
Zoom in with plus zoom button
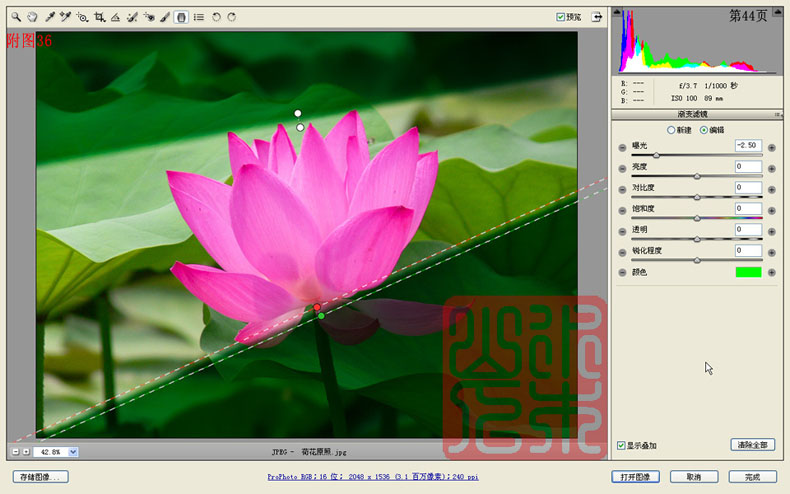26,452
